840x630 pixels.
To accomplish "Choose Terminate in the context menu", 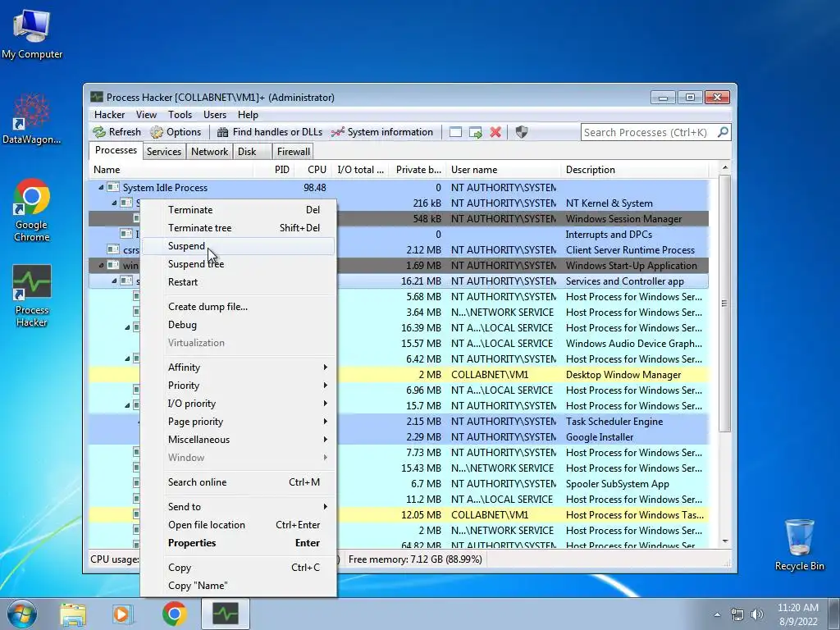I will point(239,210).
